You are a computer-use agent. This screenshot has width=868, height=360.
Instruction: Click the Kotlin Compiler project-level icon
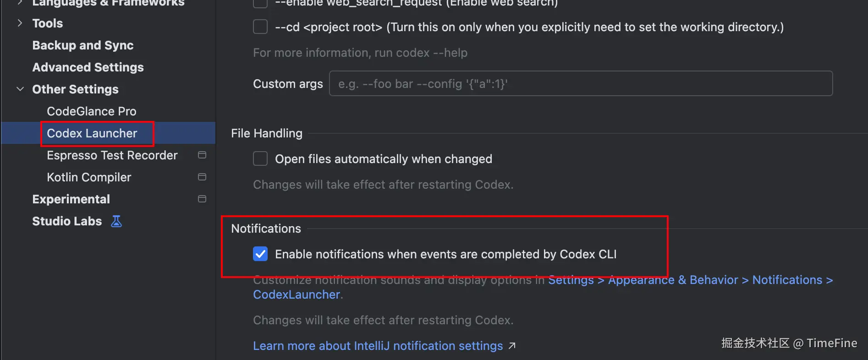[x=202, y=177]
